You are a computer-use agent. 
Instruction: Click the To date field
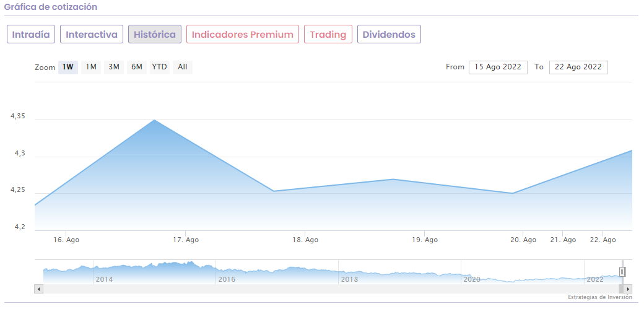[578, 67]
